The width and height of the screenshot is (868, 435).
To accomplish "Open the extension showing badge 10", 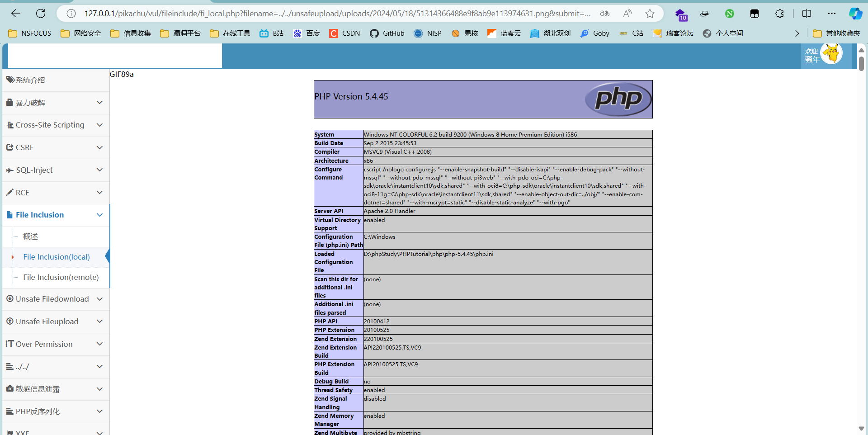I will [x=681, y=14].
